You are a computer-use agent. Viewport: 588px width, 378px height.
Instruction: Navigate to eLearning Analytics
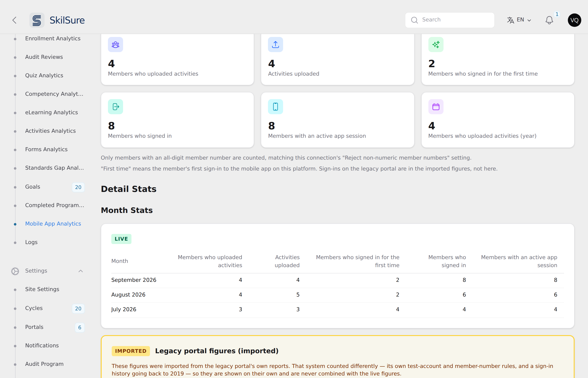(51, 112)
